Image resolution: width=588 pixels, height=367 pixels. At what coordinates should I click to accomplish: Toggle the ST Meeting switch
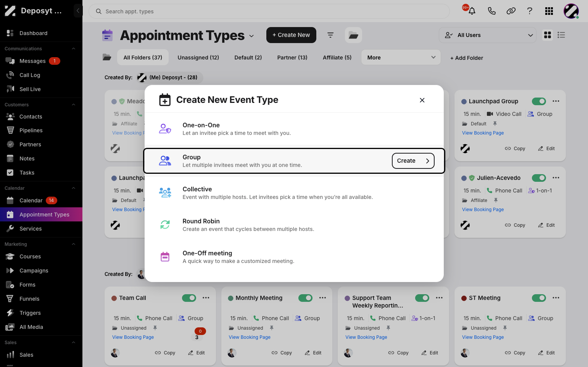click(539, 298)
